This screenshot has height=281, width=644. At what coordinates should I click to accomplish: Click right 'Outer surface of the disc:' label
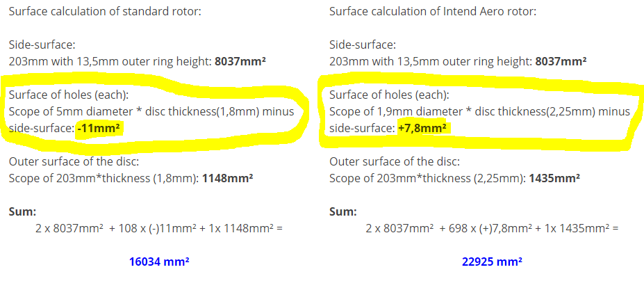coord(395,161)
